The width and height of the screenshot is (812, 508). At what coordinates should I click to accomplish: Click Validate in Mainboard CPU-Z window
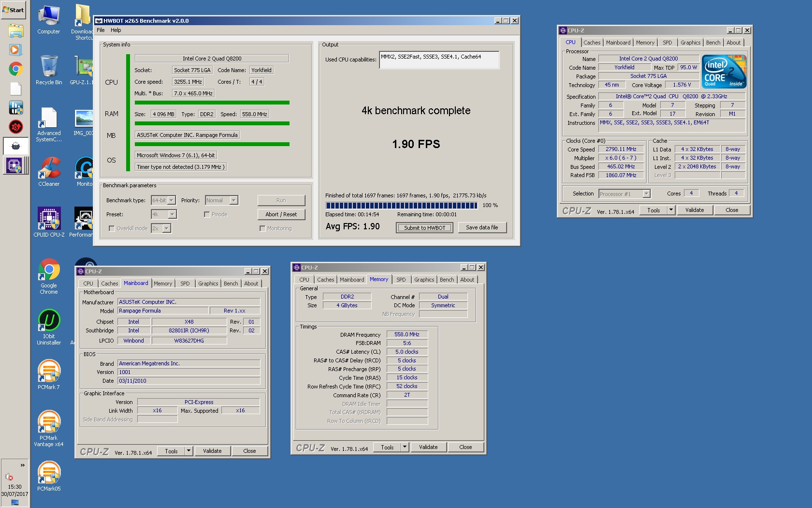(212, 451)
